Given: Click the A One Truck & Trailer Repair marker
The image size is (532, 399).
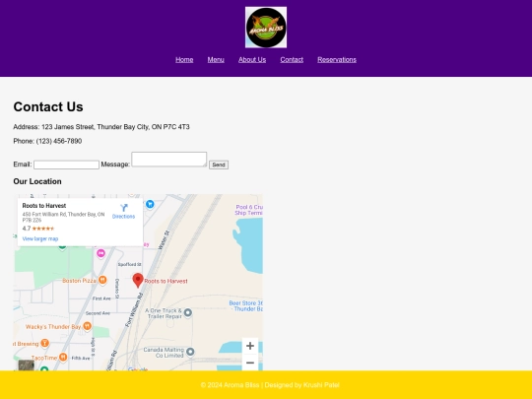Looking at the screenshot, I should tap(187, 313).
